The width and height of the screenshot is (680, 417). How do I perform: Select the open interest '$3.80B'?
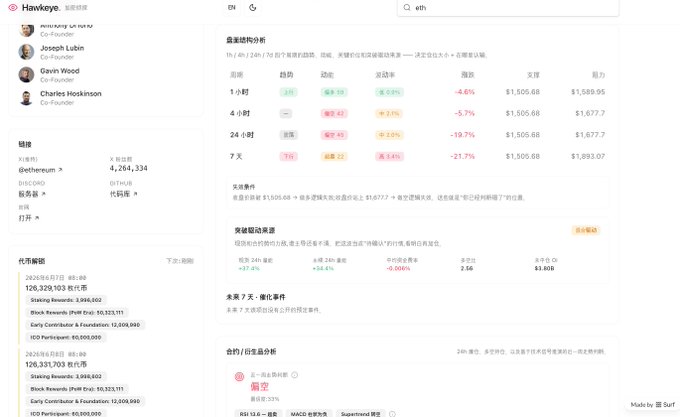click(x=544, y=269)
